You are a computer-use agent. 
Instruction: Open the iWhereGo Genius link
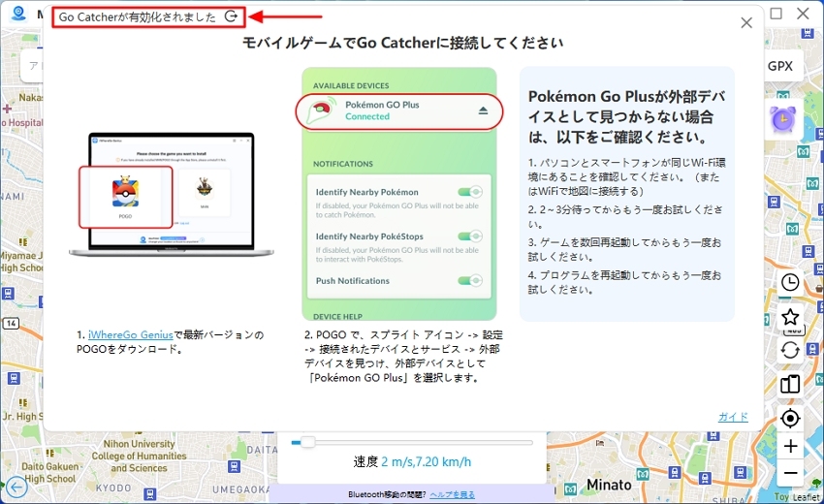pyautogui.click(x=130, y=334)
